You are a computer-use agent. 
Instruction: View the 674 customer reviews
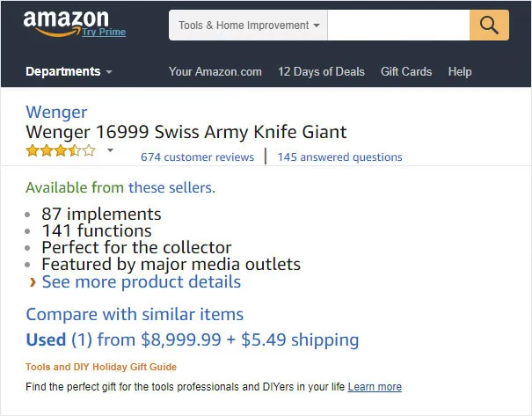[198, 157]
